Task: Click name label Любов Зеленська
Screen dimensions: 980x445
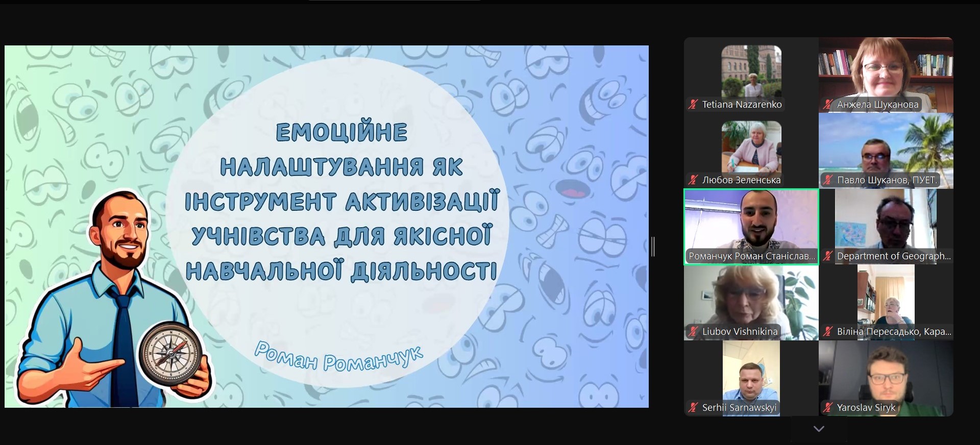Action: [x=741, y=180]
